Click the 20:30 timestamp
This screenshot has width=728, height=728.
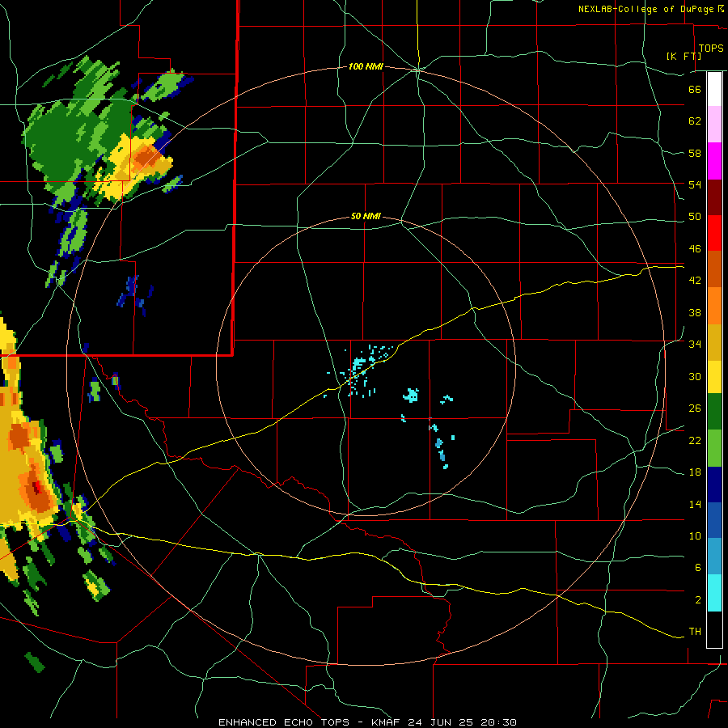[497, 722]
